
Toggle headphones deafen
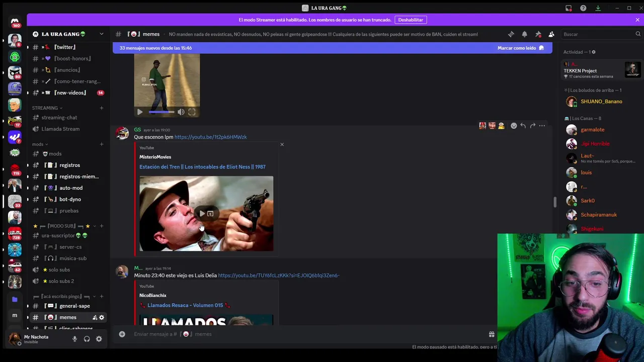[x=87, y=339]
